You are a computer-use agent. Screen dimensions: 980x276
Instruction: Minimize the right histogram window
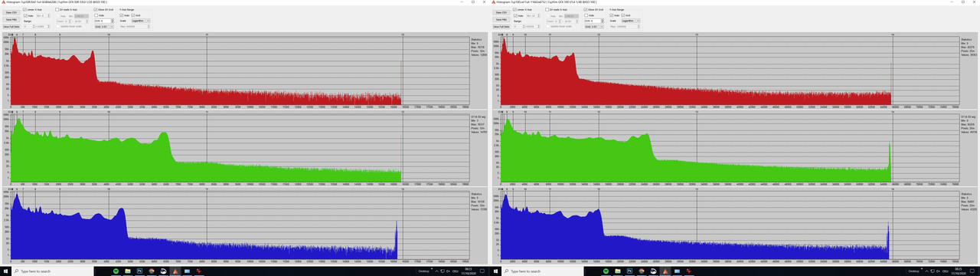tap(952, 2)
